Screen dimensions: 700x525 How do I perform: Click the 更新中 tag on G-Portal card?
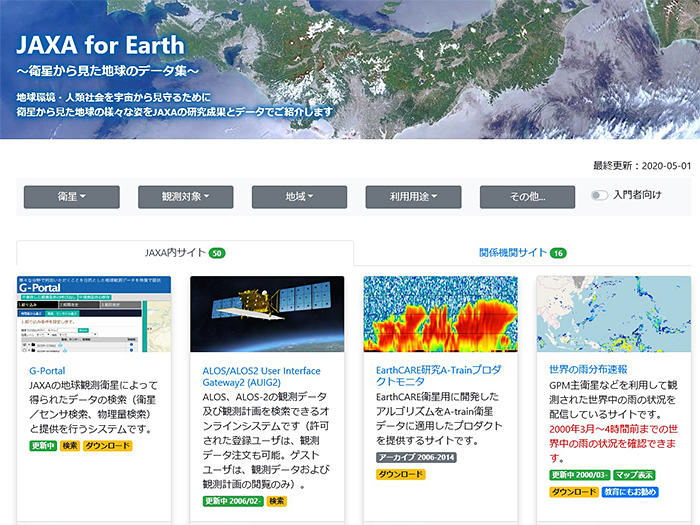point(43,446)
